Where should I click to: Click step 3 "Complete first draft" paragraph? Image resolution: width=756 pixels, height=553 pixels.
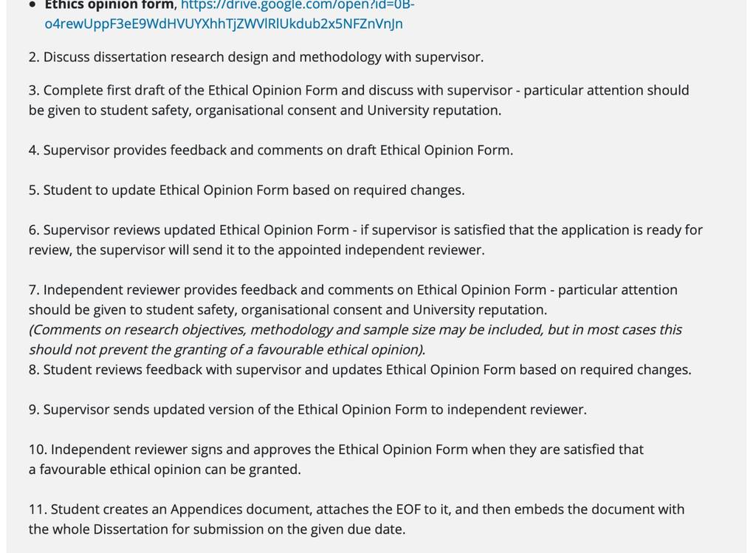359,100
